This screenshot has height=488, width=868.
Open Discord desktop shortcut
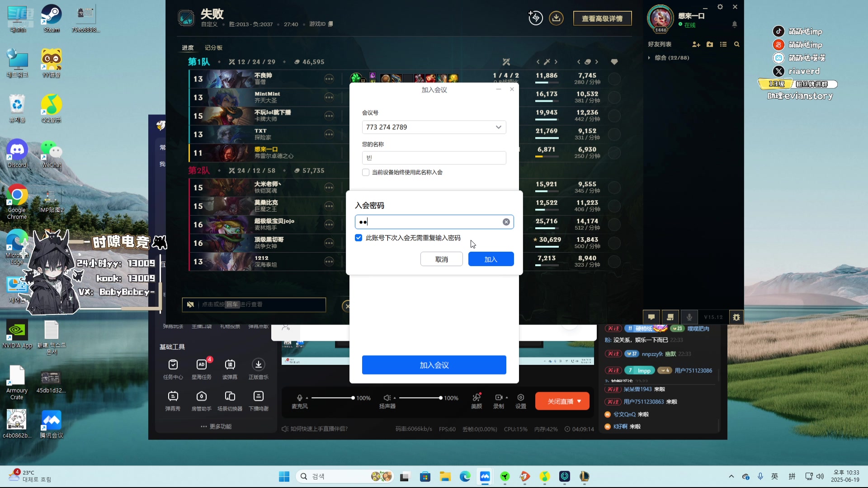tap(17, 154)
